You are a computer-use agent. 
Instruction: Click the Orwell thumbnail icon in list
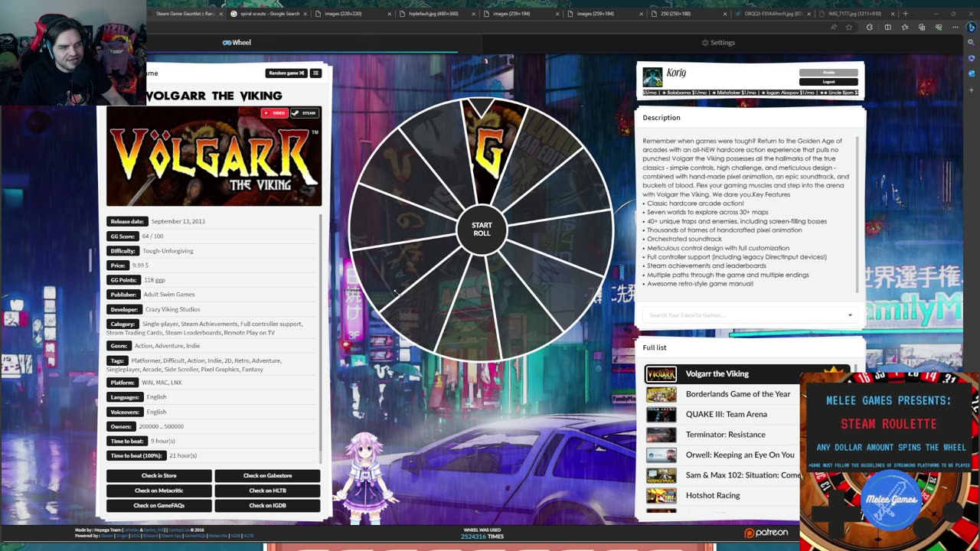tap(661, 455)
